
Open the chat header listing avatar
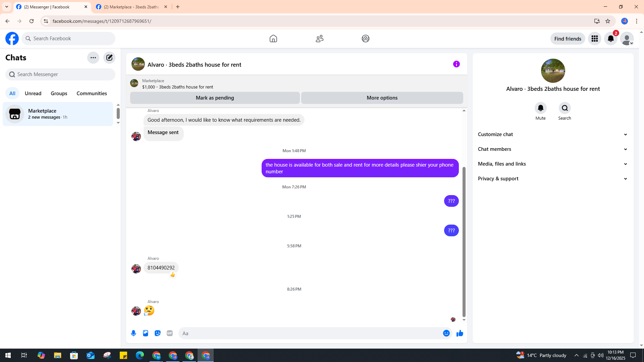click(x=138, y=64)
